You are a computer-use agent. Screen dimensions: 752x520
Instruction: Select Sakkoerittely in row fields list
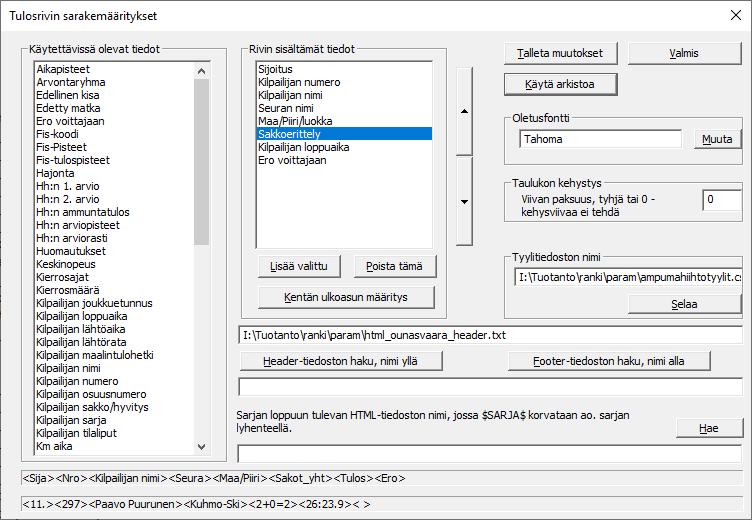pos(291,133)
